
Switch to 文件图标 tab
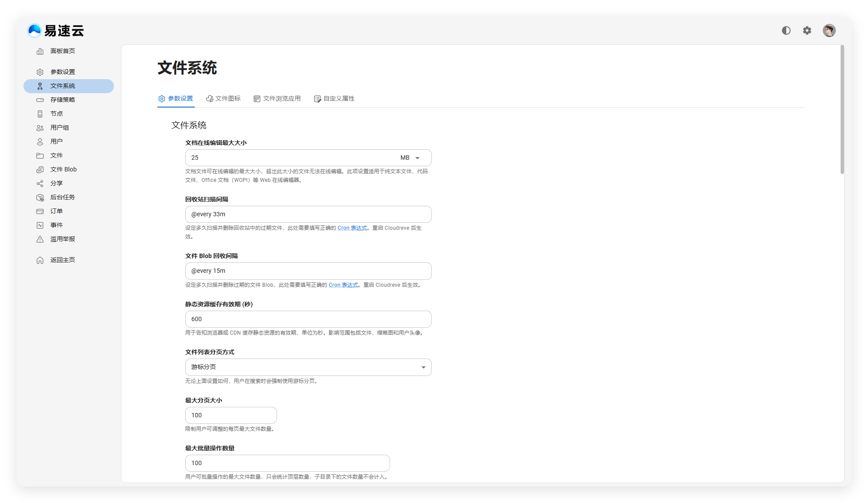224,99
